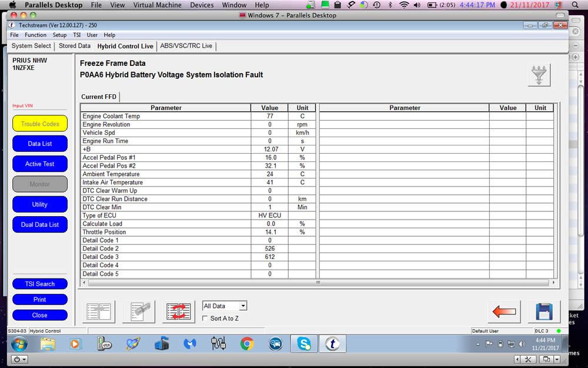This screenshot has height=368, width=588.
Task: Click the Active Test button
Action: (x=39, y=164)
